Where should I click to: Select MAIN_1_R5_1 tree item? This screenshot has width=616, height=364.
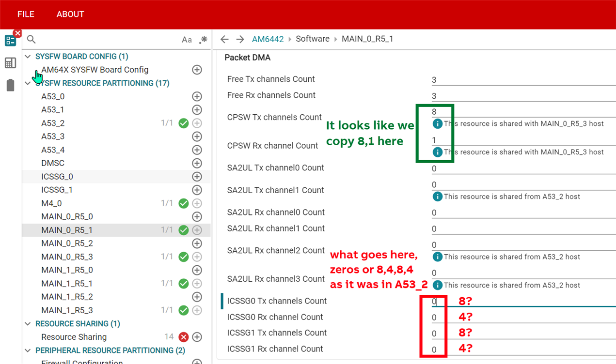67,284
